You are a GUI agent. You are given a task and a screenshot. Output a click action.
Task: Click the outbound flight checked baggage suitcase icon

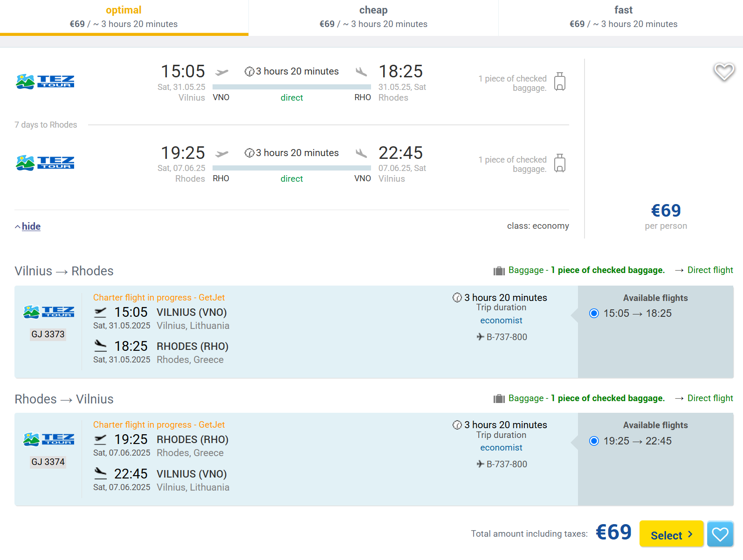560,82
